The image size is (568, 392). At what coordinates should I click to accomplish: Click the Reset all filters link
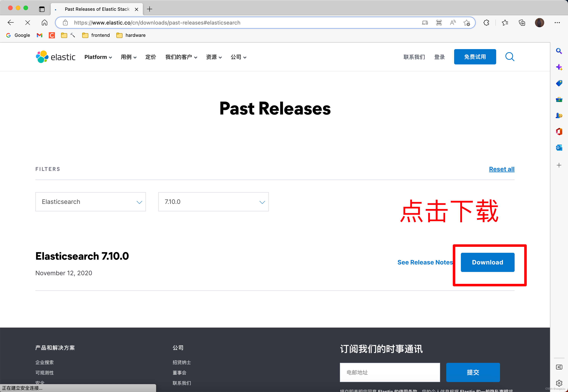(502, 169)
